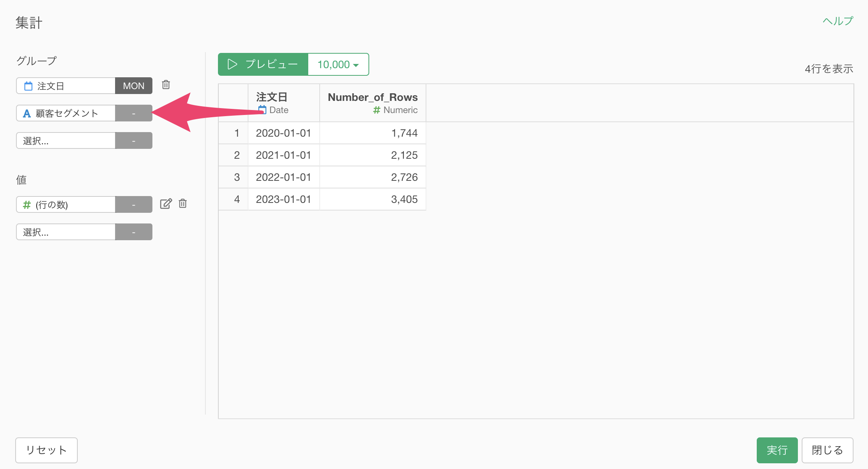868x469 pixels.
Task: Open the function selector for empty value row
Action: [134, 232]
